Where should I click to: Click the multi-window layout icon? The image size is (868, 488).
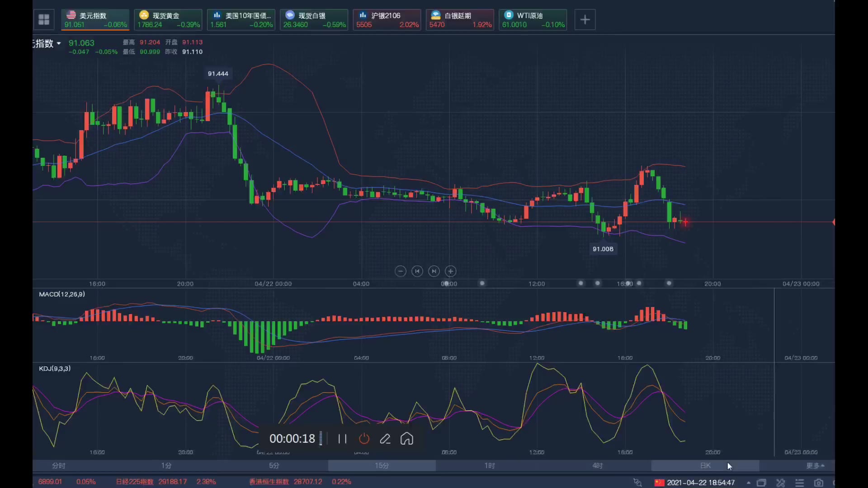761,483
